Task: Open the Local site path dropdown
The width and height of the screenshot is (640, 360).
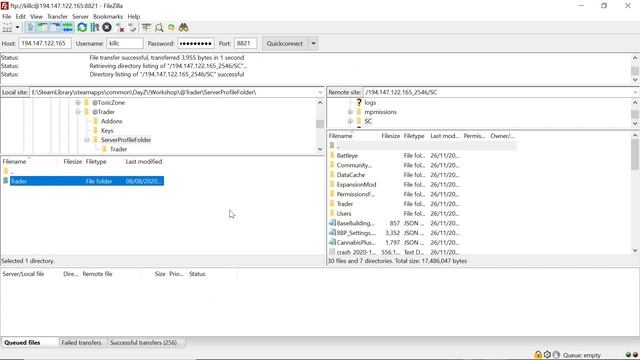Action: [x=320, y=92]
